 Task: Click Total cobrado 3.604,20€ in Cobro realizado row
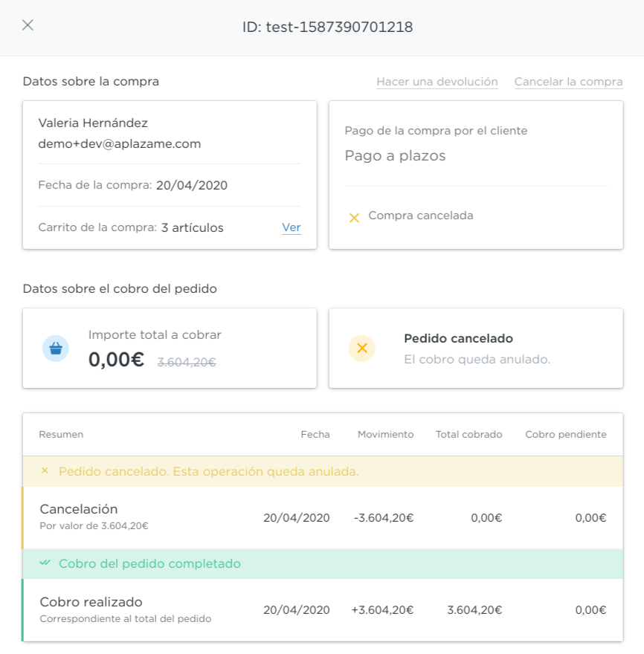[x=474, y=610]
